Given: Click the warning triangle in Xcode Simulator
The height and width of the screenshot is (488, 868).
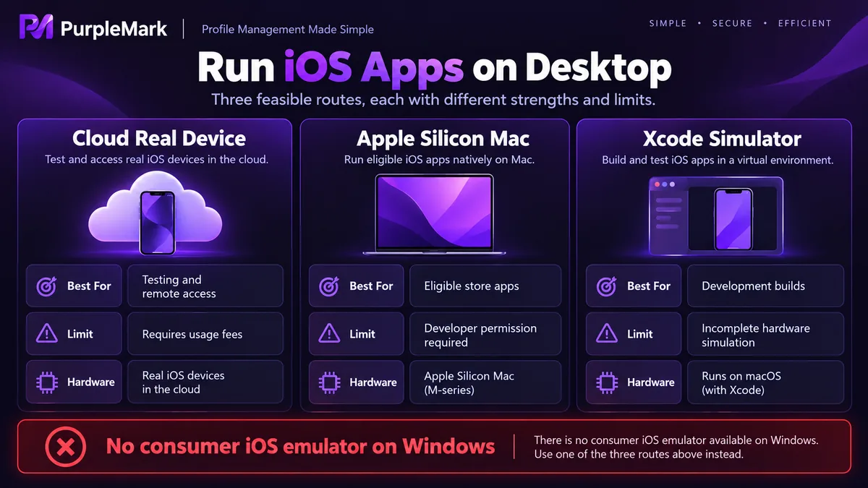Looking at the screenshot, I should (x=606, y=334).
